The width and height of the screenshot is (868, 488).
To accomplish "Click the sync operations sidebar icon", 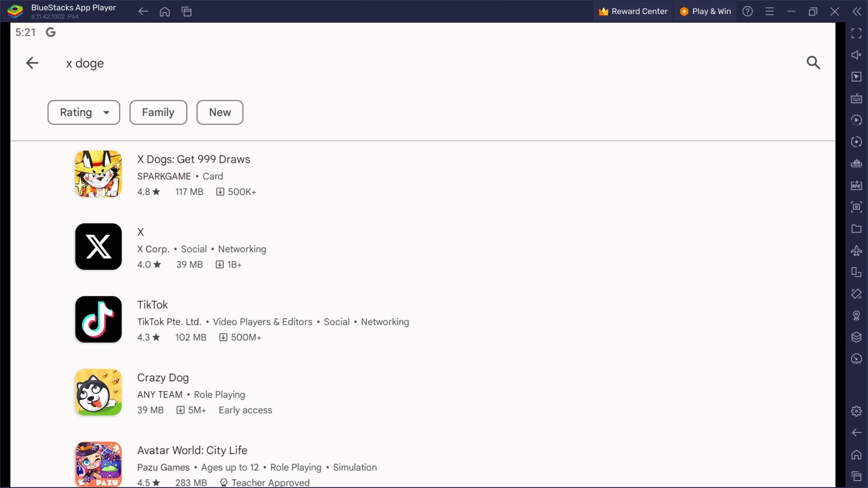I will click(x=856, y=142).
